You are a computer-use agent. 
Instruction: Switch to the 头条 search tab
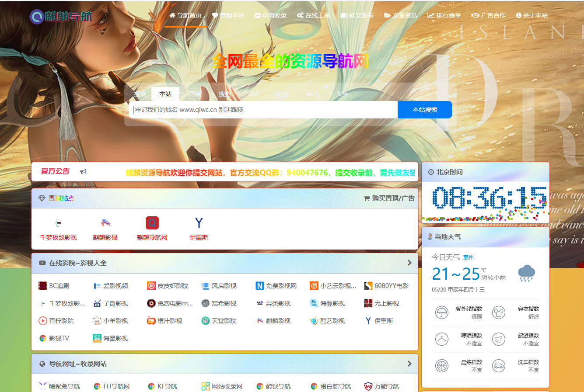tap(342, 94)
